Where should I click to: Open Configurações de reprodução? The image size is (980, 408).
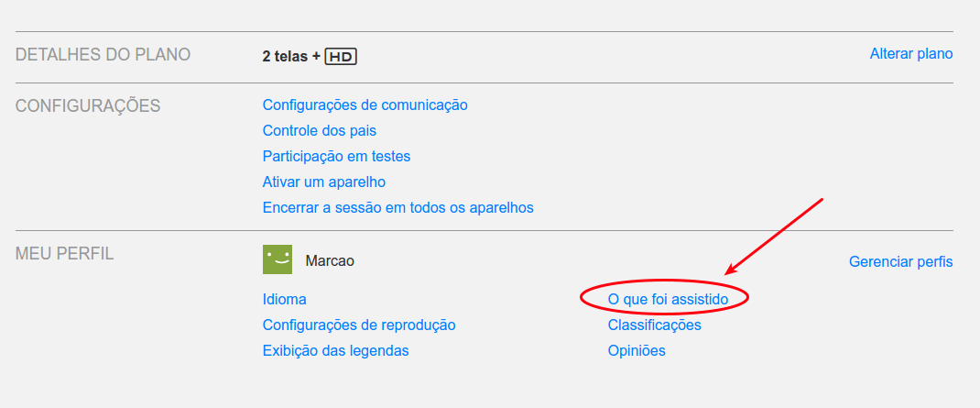coord(359,325)
